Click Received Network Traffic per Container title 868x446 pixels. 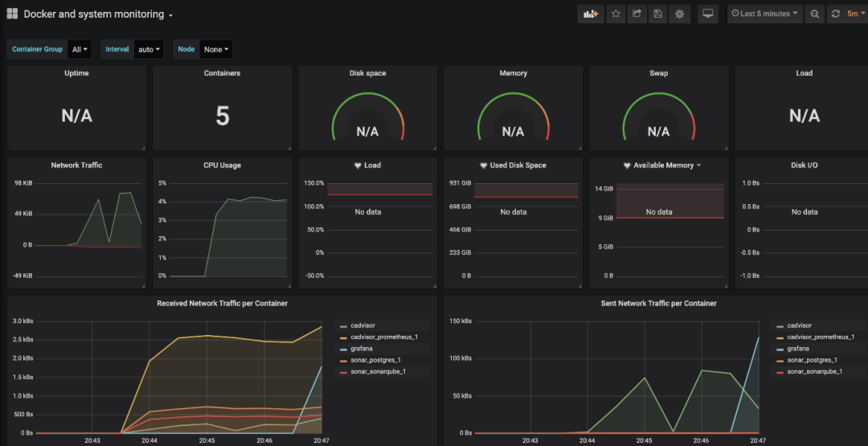(222, 303)
